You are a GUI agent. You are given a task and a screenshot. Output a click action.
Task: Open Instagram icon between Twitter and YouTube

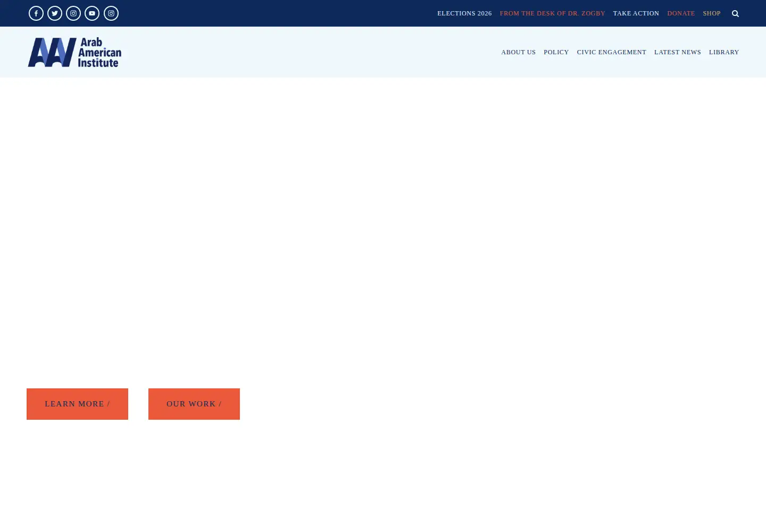pyautogui.click(x=73, y=13)
